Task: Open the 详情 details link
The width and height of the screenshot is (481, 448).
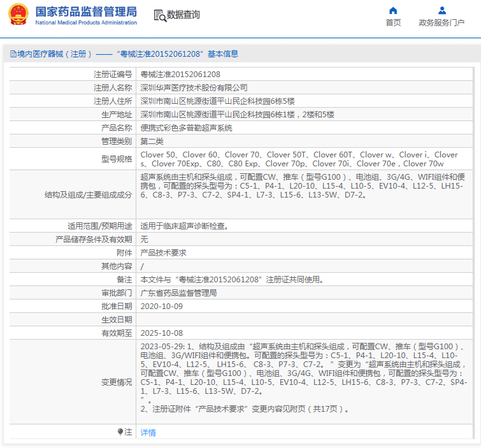Action: click(148, 433)
